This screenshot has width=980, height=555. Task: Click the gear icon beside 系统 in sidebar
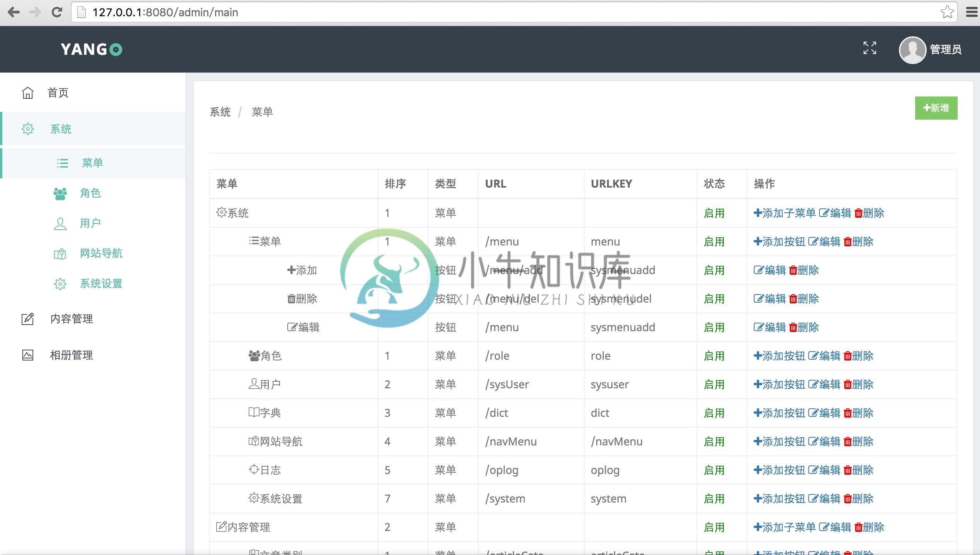pos(28,129)
